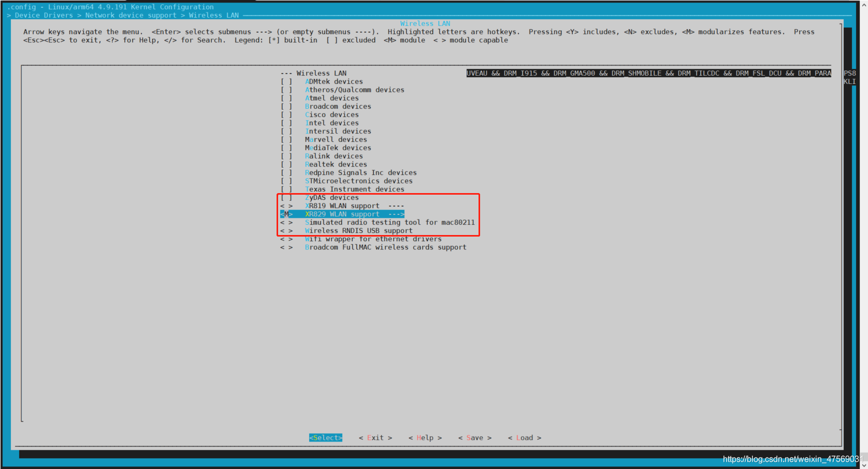
Task: Toggle Wifi wrapper for ethernet drivers module state
Action: click(x=286, y=239)
